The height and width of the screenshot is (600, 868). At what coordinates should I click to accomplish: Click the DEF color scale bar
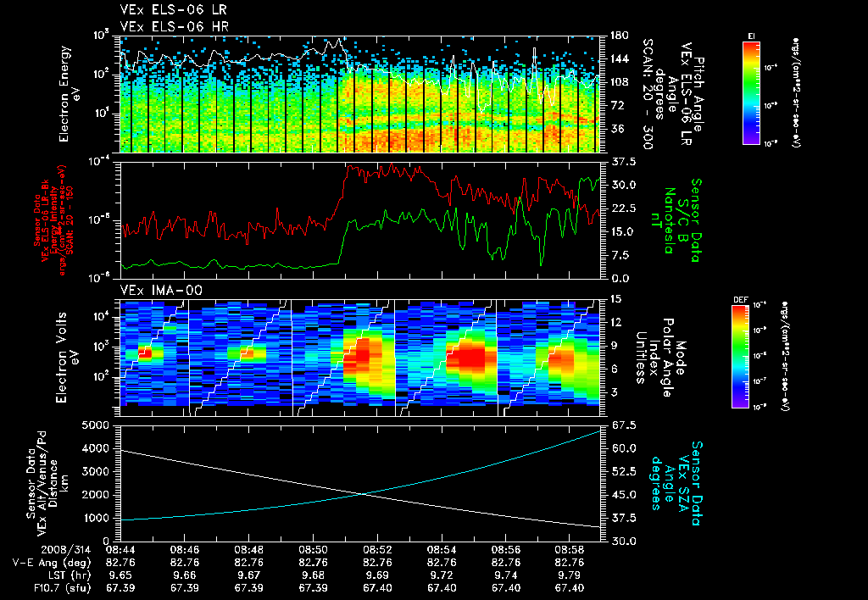click(741, 356)
